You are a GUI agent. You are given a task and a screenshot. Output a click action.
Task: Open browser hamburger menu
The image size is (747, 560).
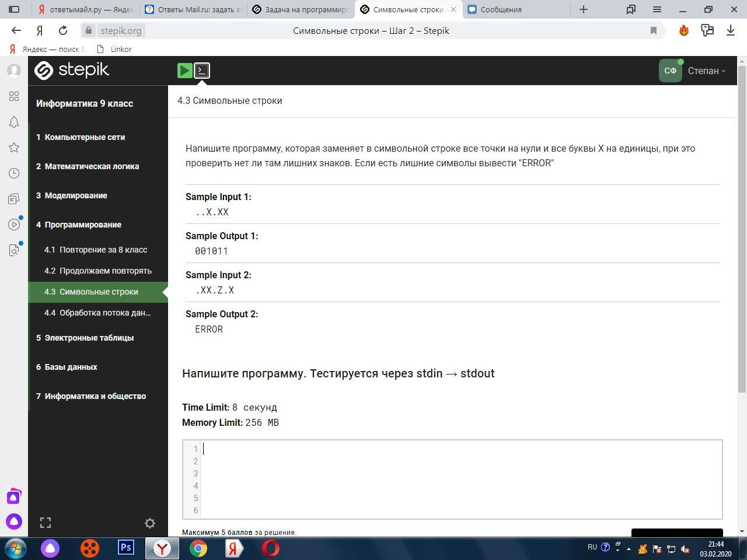coord(657,9)
